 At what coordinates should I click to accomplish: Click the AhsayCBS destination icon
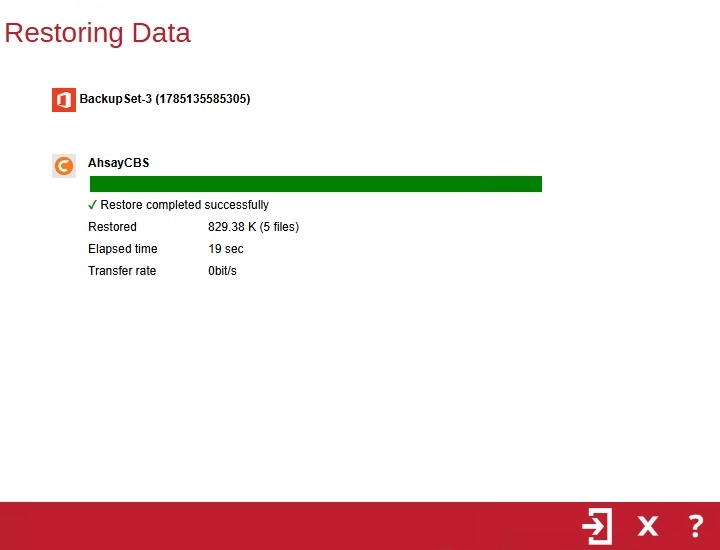pyautogui.click(x=64, y=166)
